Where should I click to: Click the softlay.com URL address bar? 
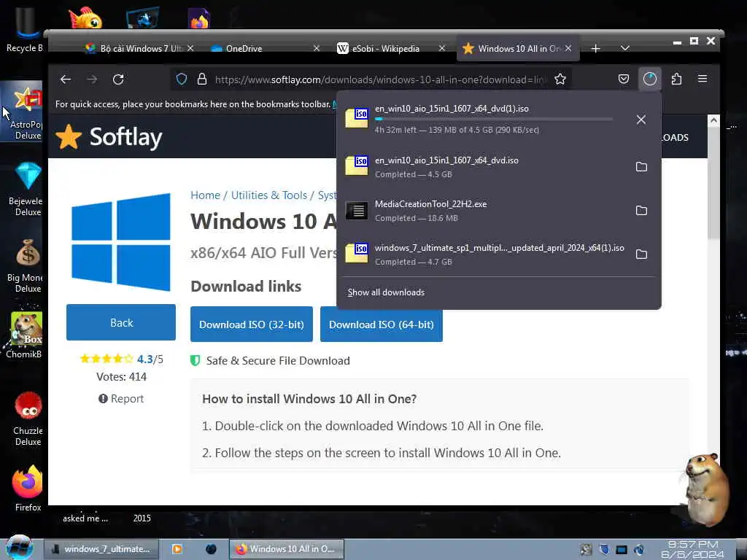pos(379,79)
